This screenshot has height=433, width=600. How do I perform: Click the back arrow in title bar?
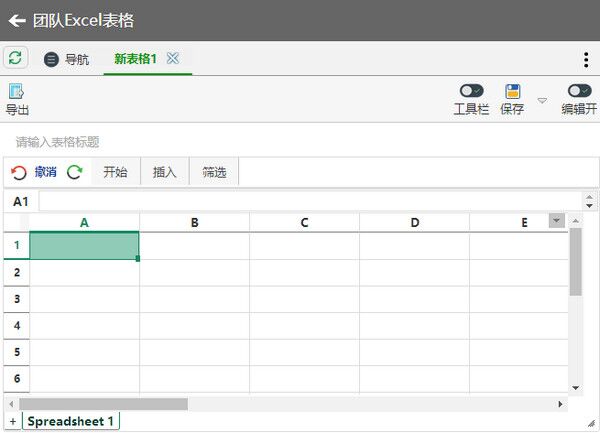click(16, 20)
